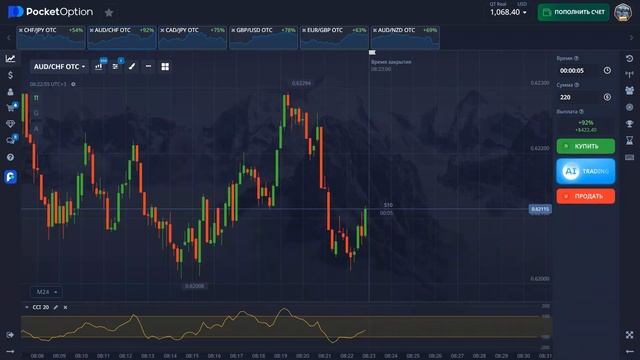Click the logout icon in left sidebar

pos(10,335)
